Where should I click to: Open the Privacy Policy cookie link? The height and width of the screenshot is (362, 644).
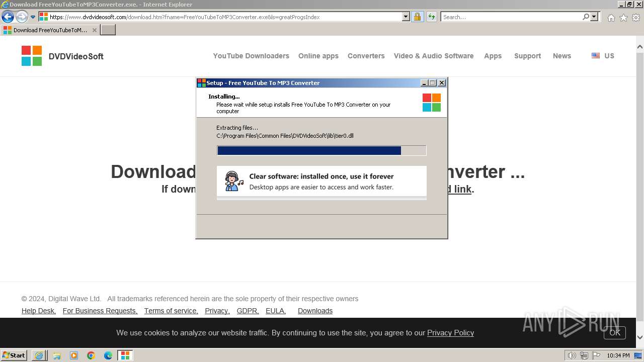(x=450, y=333)
